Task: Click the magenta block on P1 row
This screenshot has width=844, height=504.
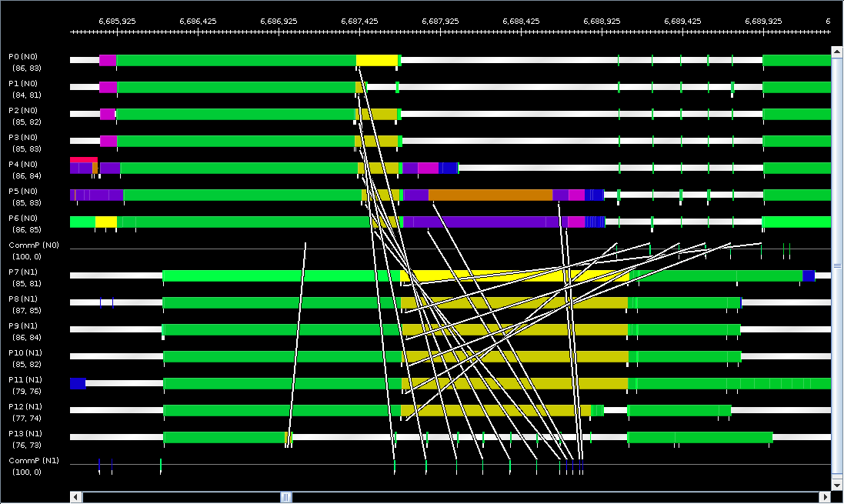Action: tap(108, 87)
